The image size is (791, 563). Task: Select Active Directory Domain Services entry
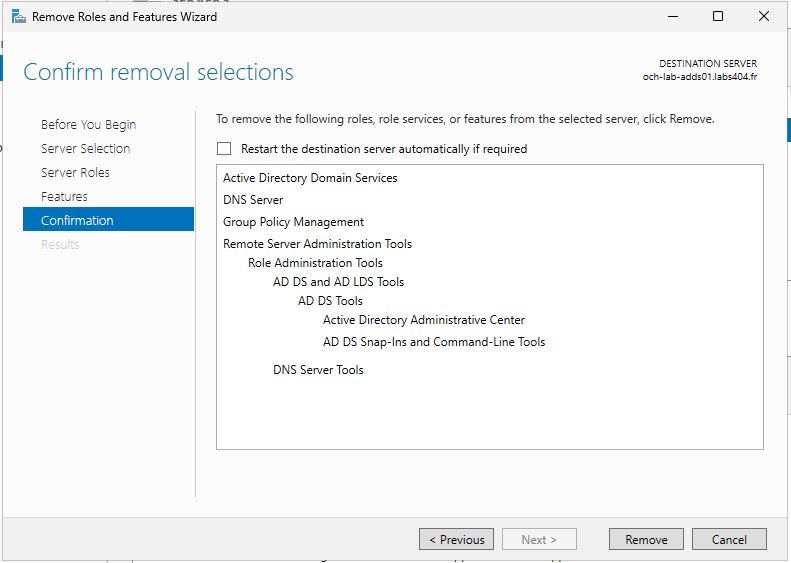(310, 178)
